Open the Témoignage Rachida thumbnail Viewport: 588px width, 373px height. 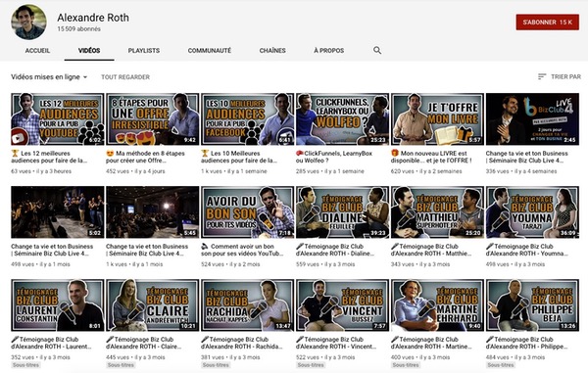point(248,305)
